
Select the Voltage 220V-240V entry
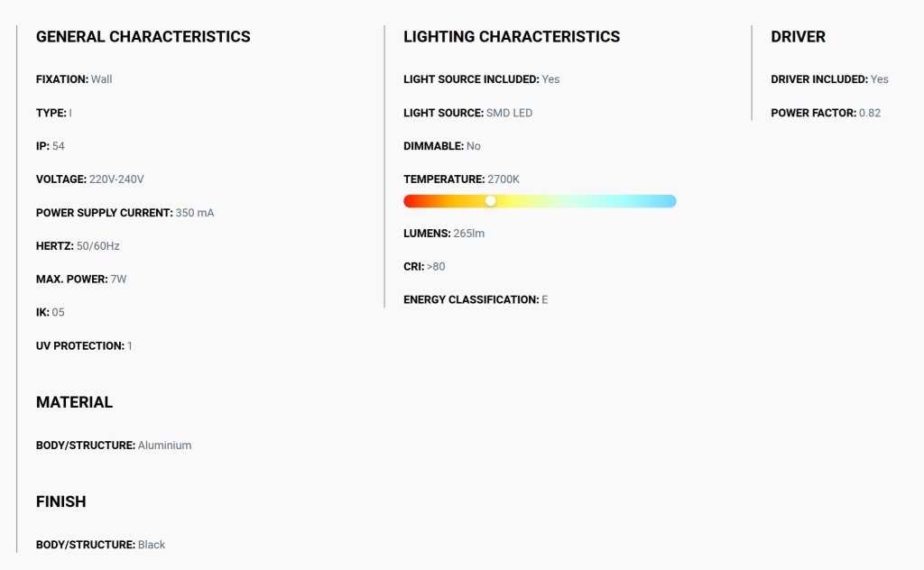(89, 179)
